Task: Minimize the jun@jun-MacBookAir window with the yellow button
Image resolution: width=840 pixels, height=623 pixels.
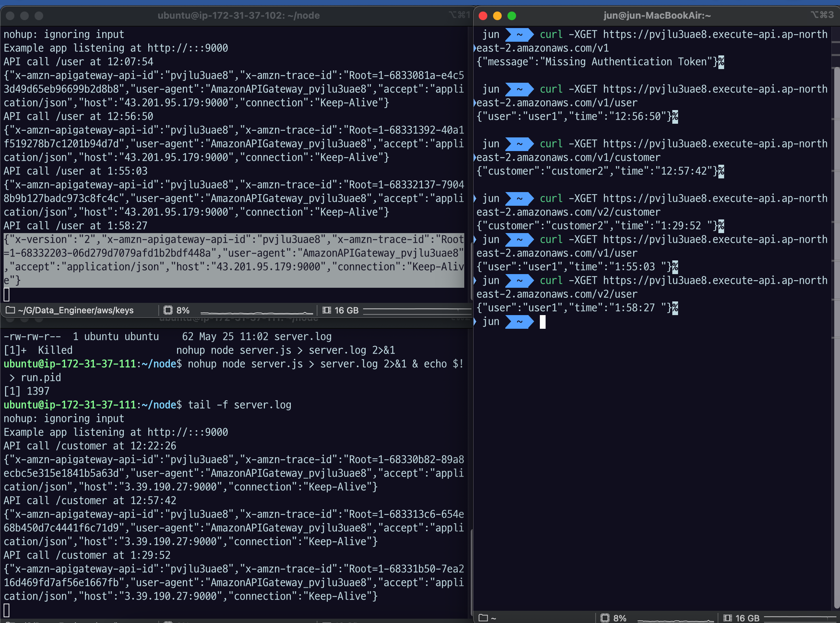Action: pyautogui.click(x=497, y=15)
